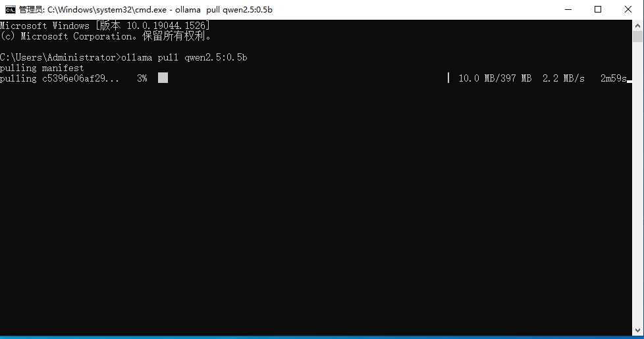
Task: Click the window title bar text
Action: pos(146,9)
